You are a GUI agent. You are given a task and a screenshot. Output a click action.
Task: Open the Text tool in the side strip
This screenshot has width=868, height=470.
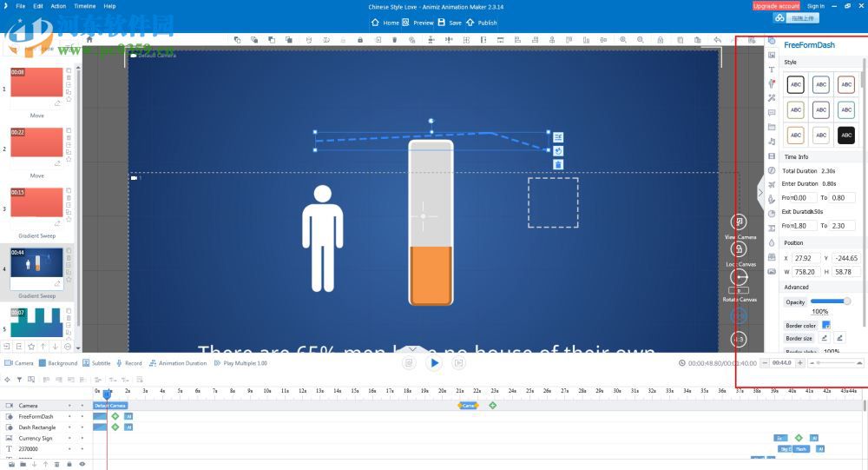[772, 70]
